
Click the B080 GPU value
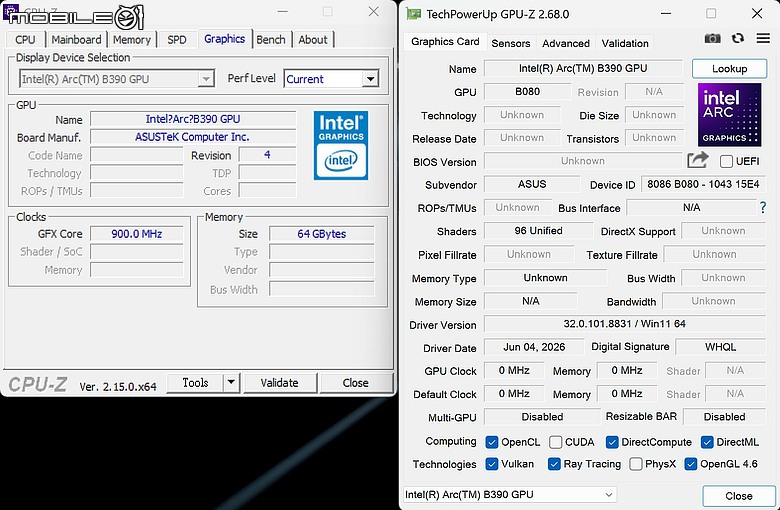pos(527,92)
